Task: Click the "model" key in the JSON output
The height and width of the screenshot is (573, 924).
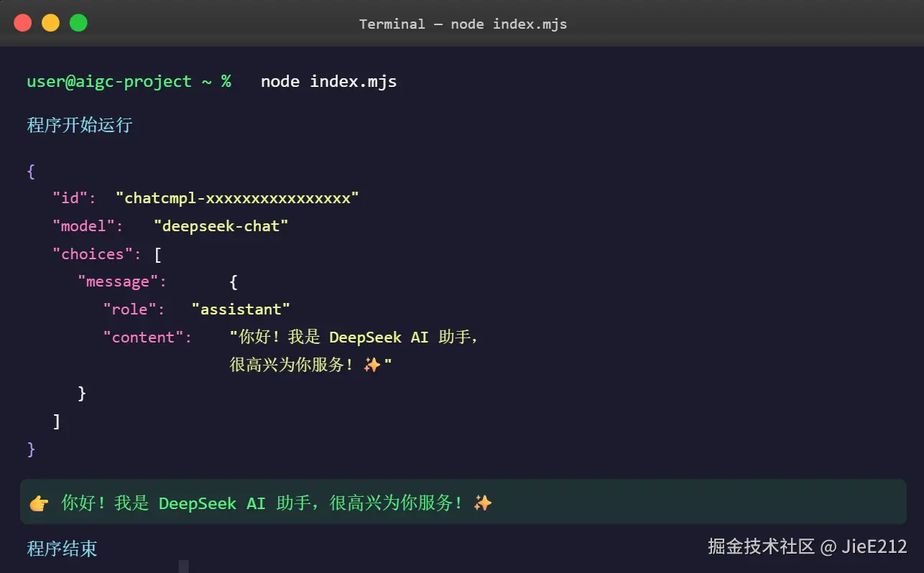Action: (83, 226)
